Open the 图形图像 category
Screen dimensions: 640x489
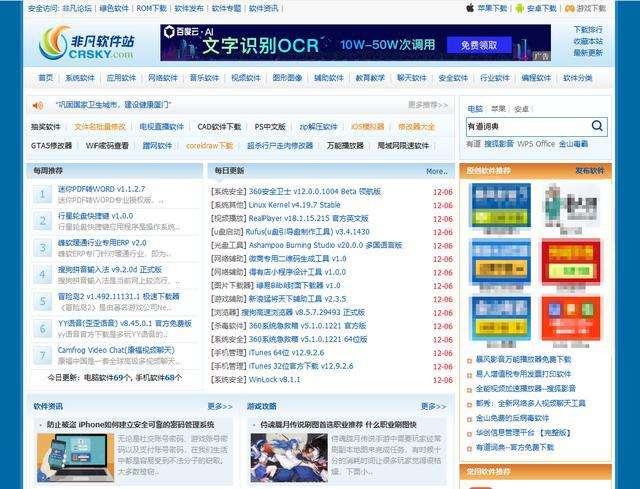(287, 78)
